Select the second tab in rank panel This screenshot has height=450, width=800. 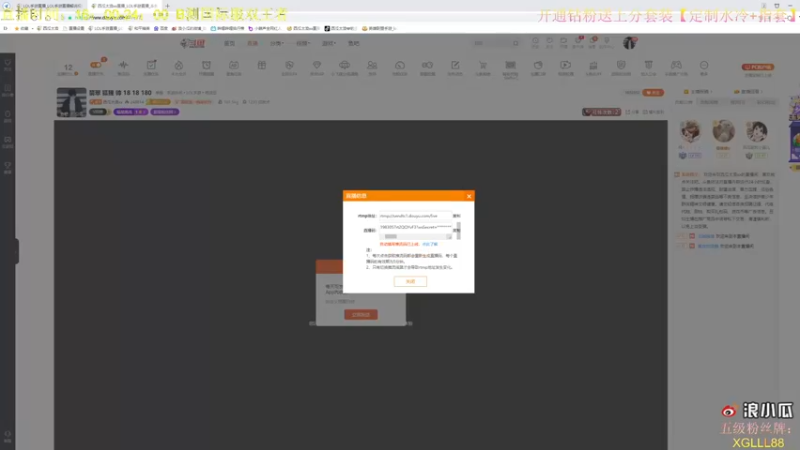pos(709,102)
